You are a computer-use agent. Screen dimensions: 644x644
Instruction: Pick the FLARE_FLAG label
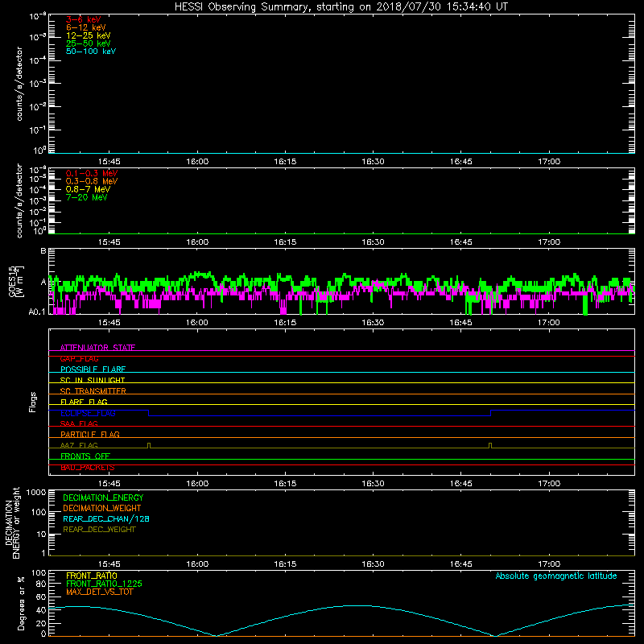click(x=84, y=402)
